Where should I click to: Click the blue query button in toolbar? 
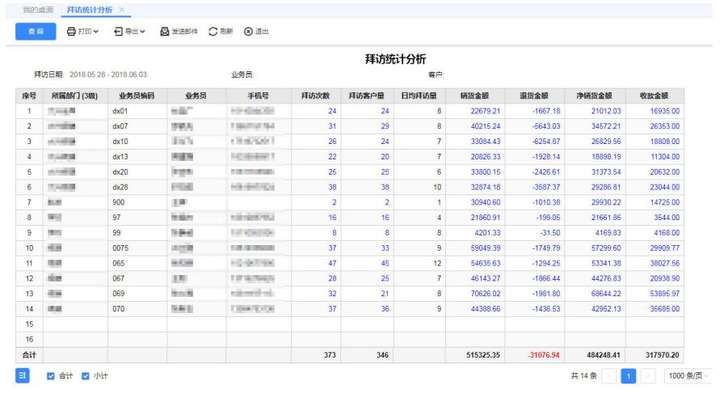coord(35,31)
